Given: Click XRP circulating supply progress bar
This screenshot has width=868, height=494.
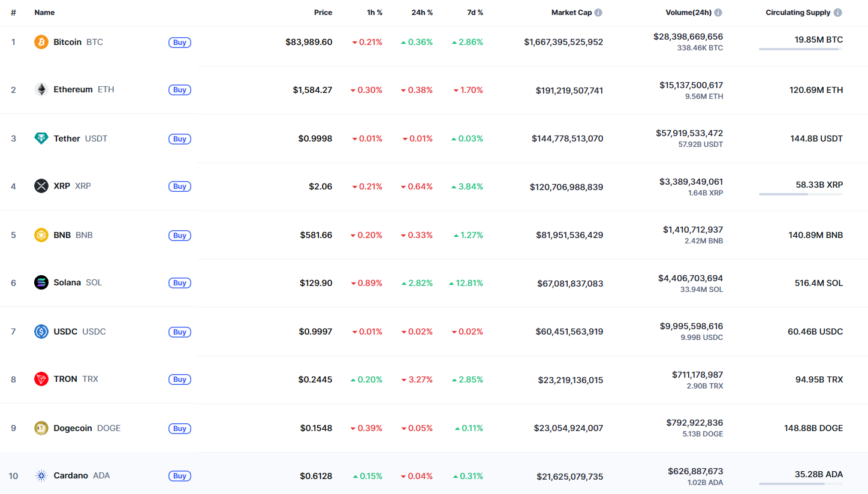Looking at the screenshot, I should pyautogui.click(x=801, y=194).
